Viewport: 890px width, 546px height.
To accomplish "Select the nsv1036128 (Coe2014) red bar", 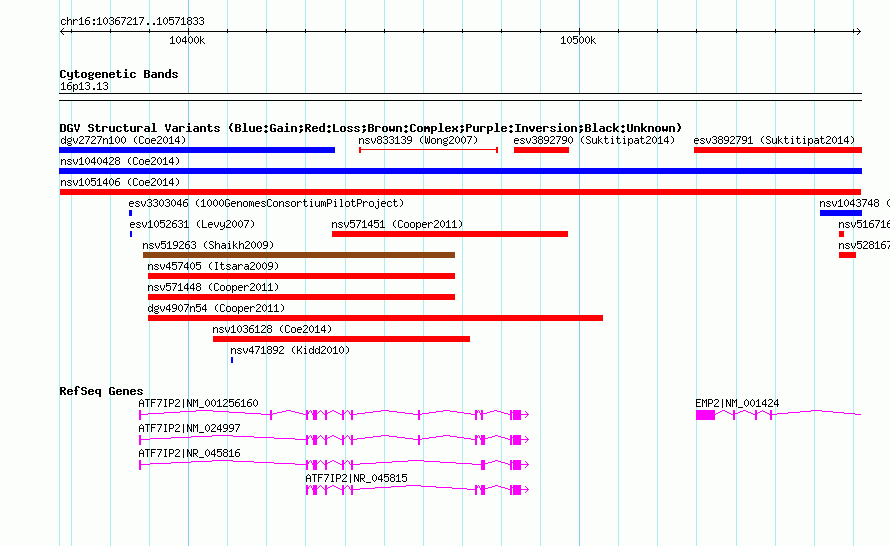I will tap(341, 339).
